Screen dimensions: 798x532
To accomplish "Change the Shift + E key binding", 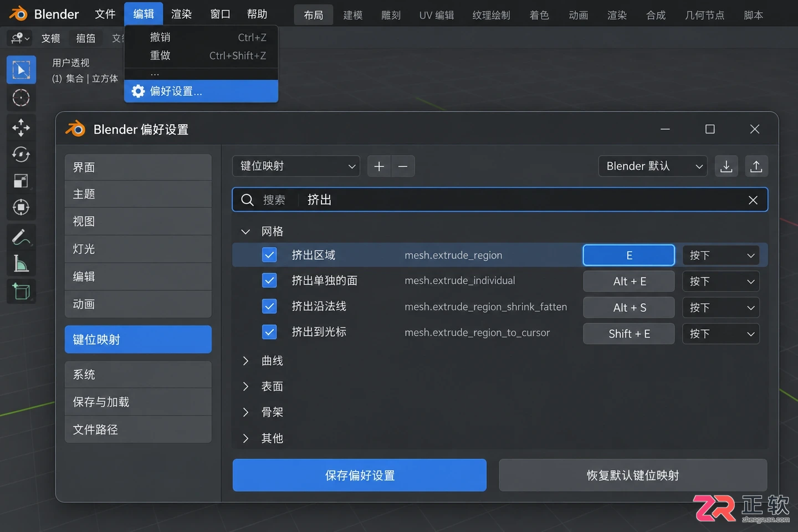I will pos(629,334).
